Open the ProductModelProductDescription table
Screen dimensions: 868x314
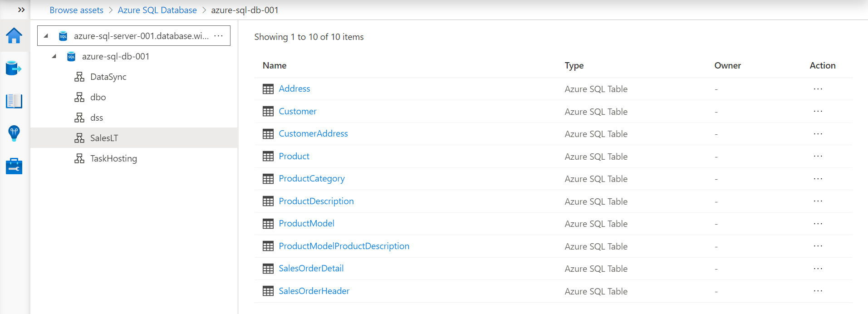point(344,246)
